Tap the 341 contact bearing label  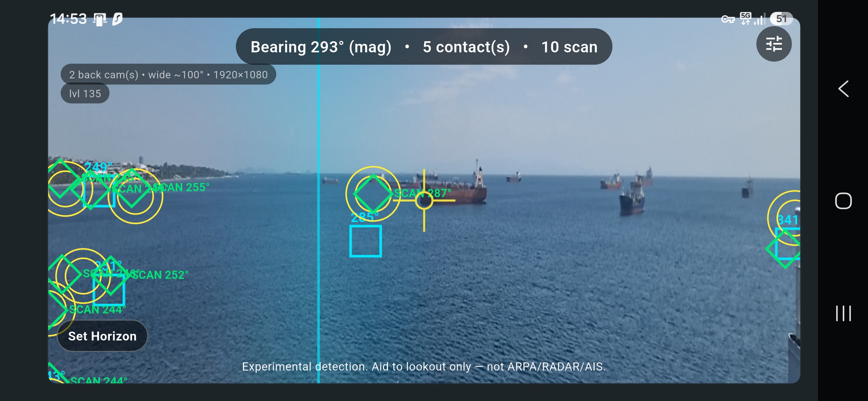click(788, 220)
